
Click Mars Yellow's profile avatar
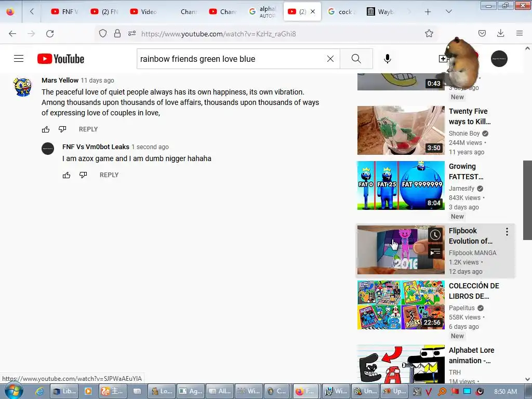coord(22,87)
